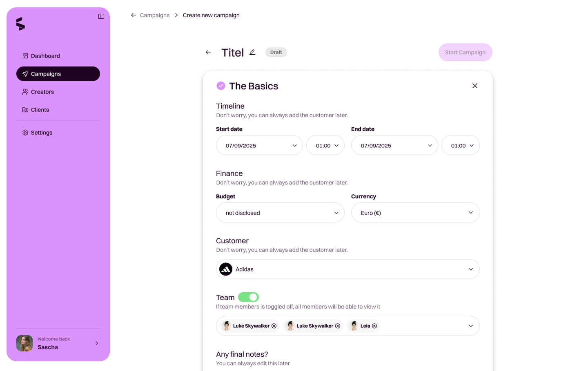Click the pencil icon to rename Titel
The image size is (588, 371).
click(x=252, y=52)
